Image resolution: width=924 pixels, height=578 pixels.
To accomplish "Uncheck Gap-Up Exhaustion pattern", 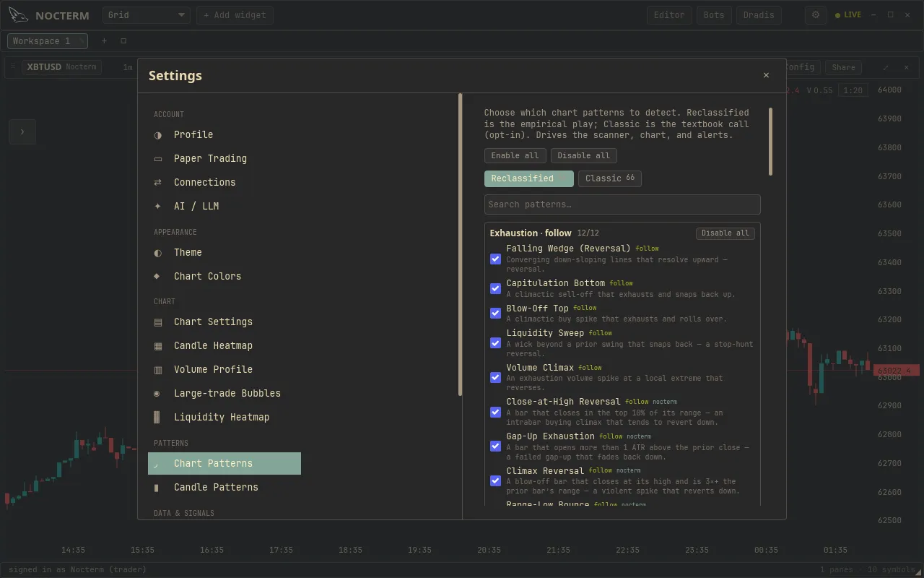I will [495, 446].
